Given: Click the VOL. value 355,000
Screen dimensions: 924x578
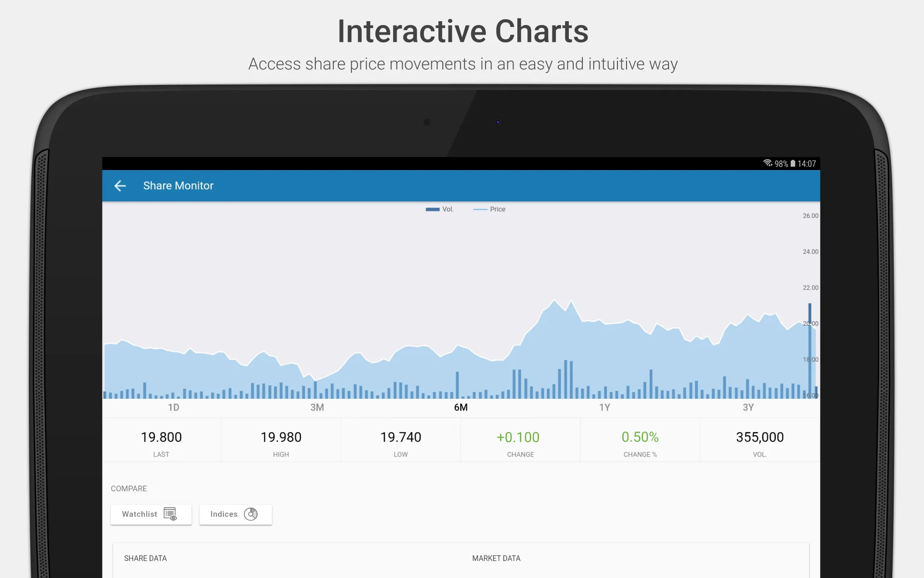Looking at the screenshot, I should pos(760,437).
